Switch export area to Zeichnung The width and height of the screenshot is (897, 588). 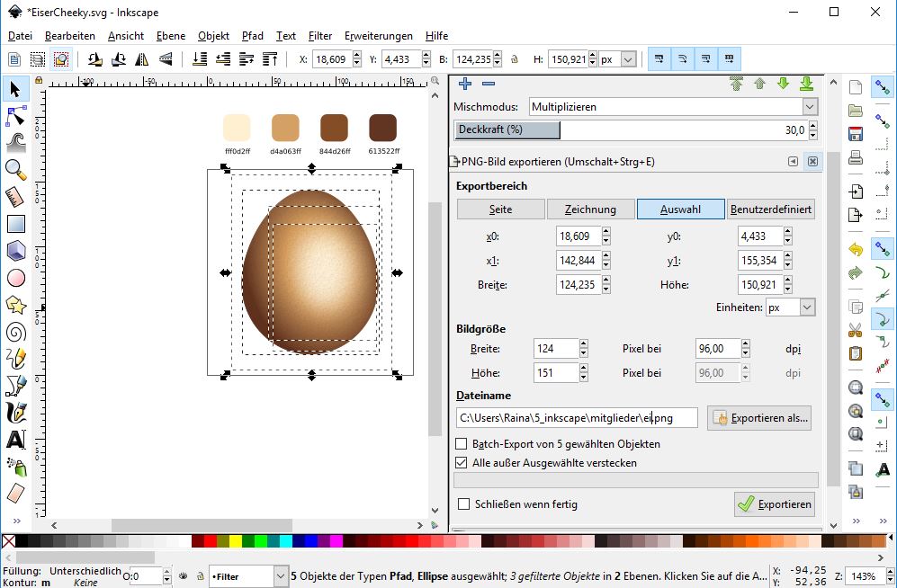590,209
